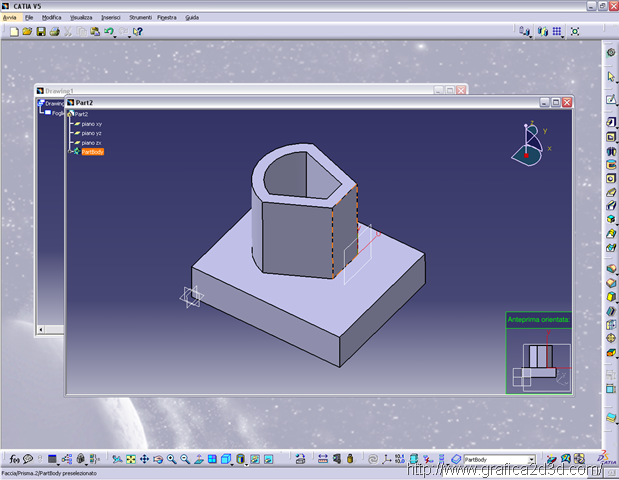Select the arrow Select tool in right toolbar
This screenshot has width=619, height=480.
[x=611, y=76]
